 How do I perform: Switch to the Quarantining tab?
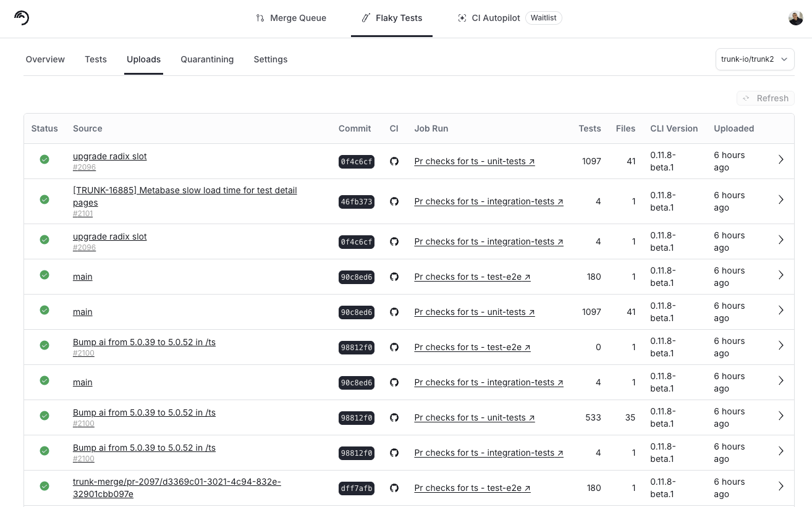point(207,59)
